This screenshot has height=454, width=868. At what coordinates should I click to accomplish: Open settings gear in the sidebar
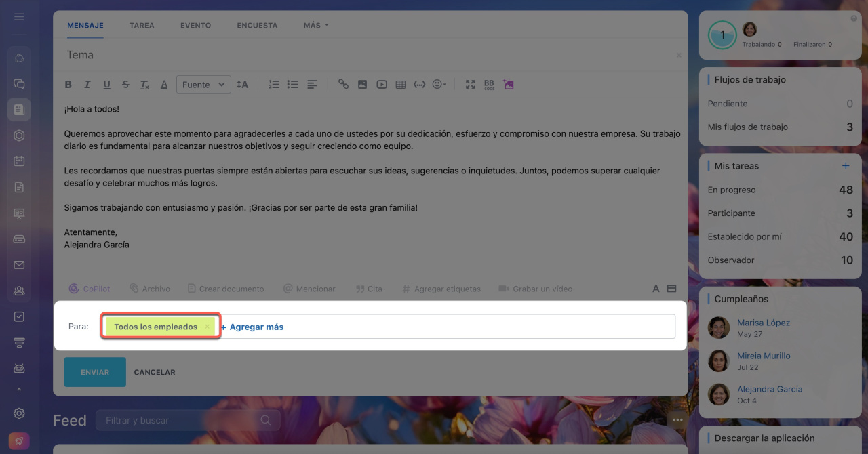click(19, 413)
